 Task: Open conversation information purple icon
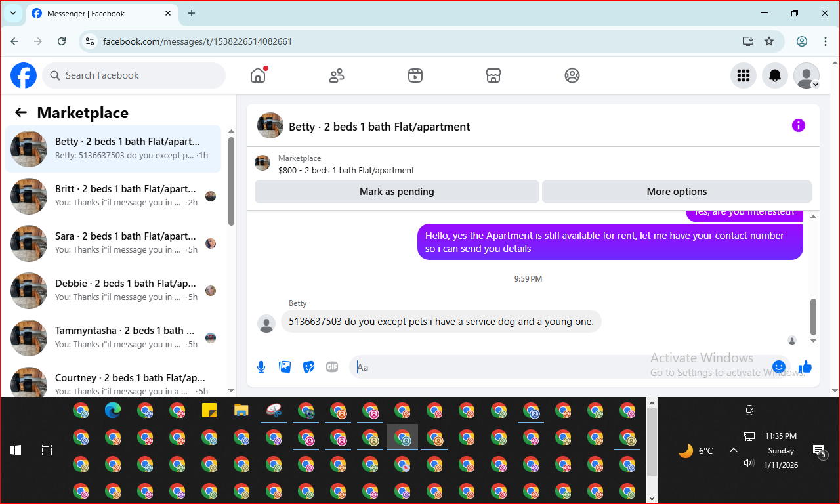pos(798,125)
